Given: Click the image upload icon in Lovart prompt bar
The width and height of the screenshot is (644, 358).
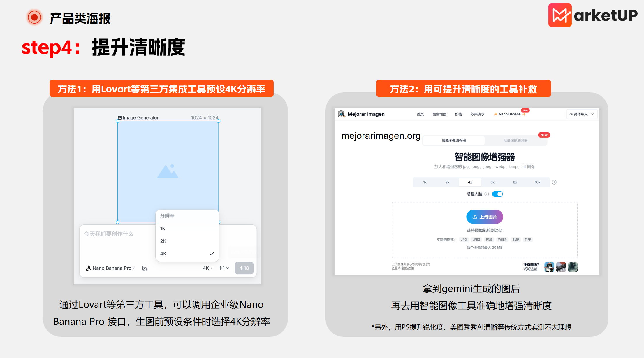Looking at the screenshot, I should tap(145, 268).
